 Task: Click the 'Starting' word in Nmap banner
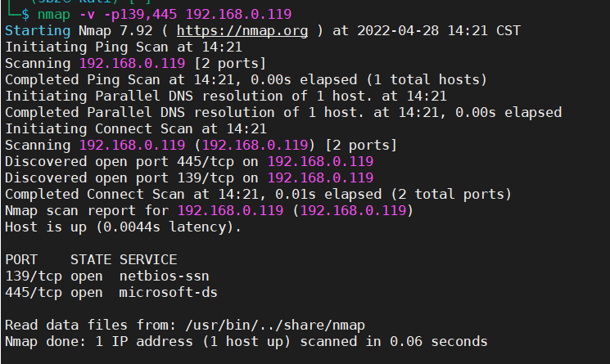click(38, 31)
